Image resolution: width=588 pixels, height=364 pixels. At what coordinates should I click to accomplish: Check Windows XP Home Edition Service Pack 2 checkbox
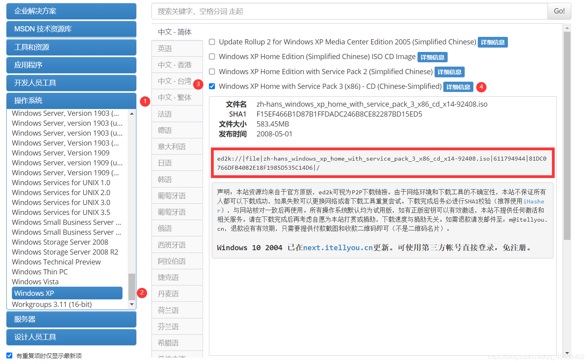click(x=212, y=72)
